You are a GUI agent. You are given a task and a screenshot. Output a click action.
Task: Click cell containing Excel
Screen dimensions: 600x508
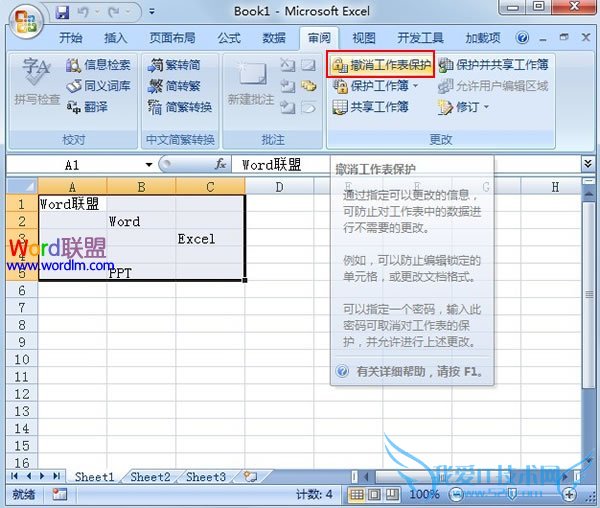[x=210, y=239]
